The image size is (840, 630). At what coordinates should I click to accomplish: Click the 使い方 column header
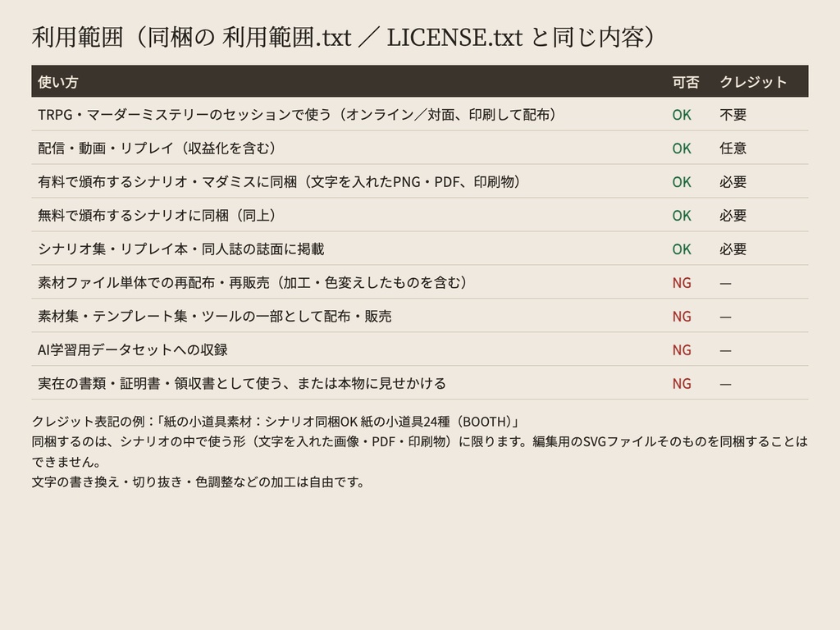point(58,82)
